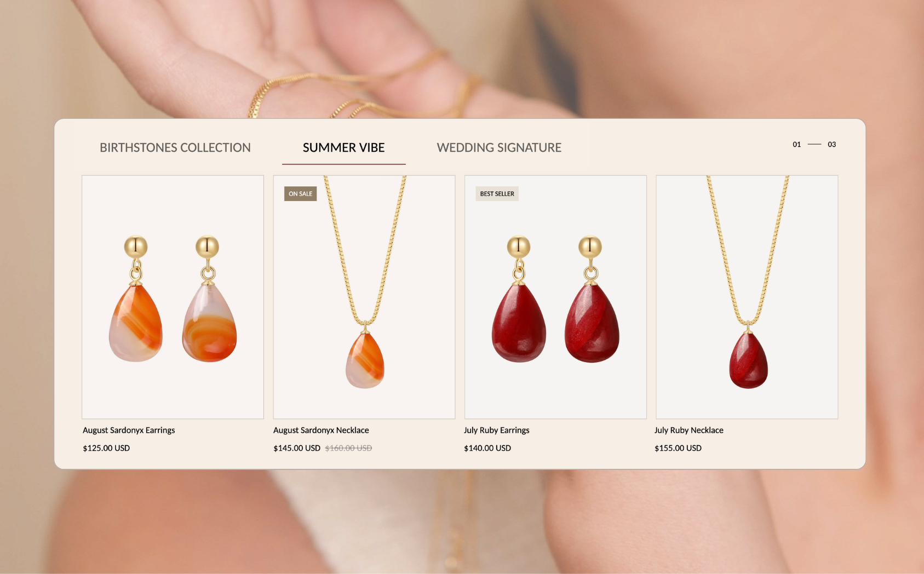Open the August Sardonyx Necklace image
Screen dimensions: 924x574
(x=364, y=297)
